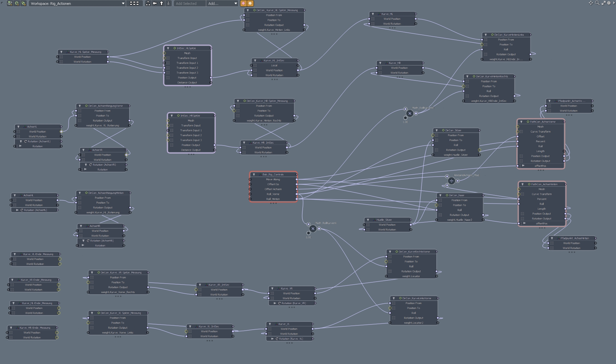Image resolution: width=616 pixels, height=364 pixels.
Task: Click the pan view arrows icon
Action: [x=591, y=3]
